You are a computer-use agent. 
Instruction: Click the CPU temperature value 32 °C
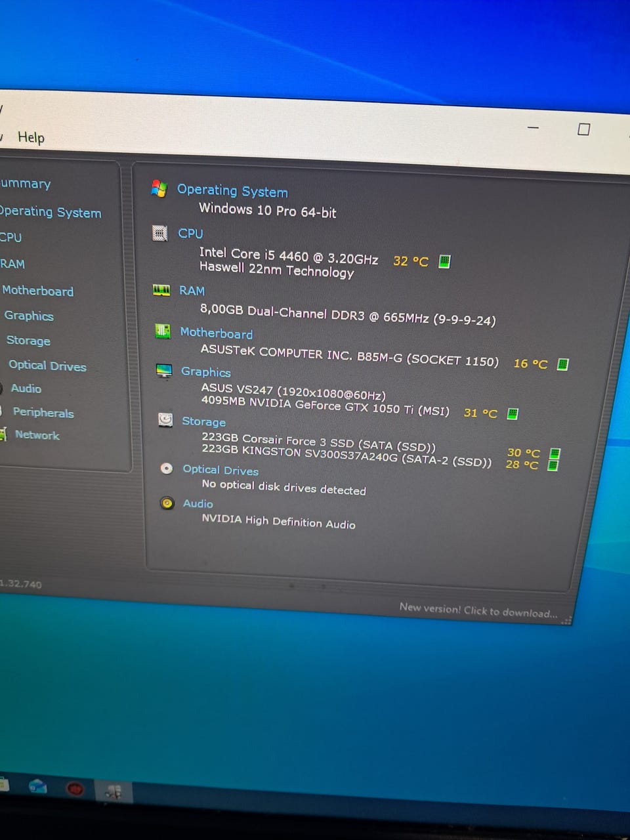tap(410, 261)
